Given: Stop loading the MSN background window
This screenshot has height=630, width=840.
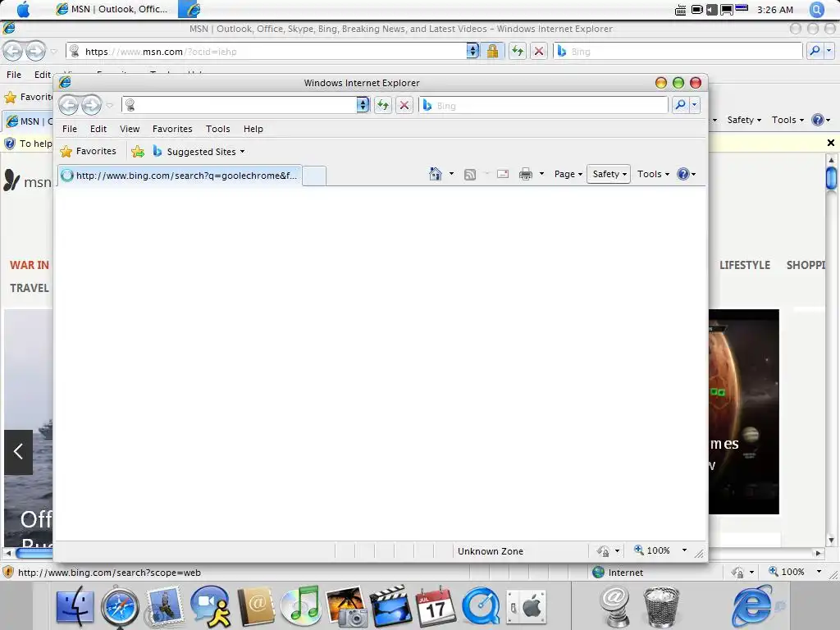Looking at the screenshot, I should click(x=539, y=52).
